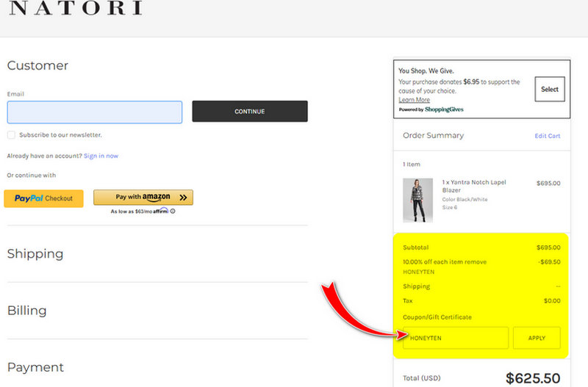Expand the Payment section

(35, 367)
